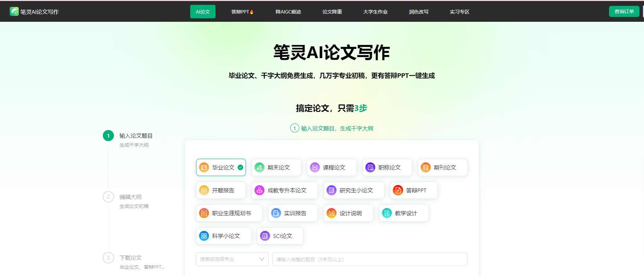Click the 设计说明 orange icon
The image size is (644, 276).
(332, 213)
